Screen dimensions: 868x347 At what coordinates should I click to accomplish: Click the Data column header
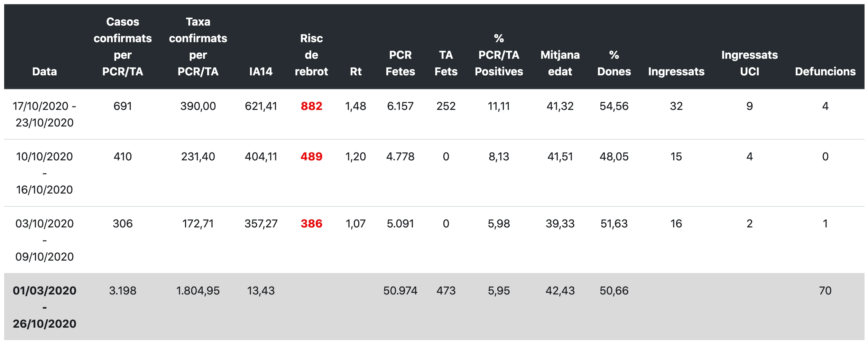tap(44, 72)
